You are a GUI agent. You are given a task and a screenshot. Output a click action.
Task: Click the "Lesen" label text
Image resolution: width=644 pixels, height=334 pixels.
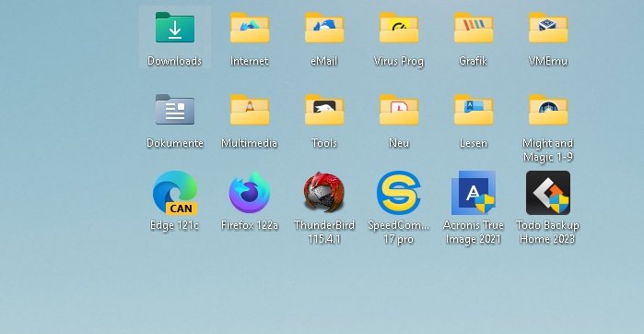click(x=474, y=143)
